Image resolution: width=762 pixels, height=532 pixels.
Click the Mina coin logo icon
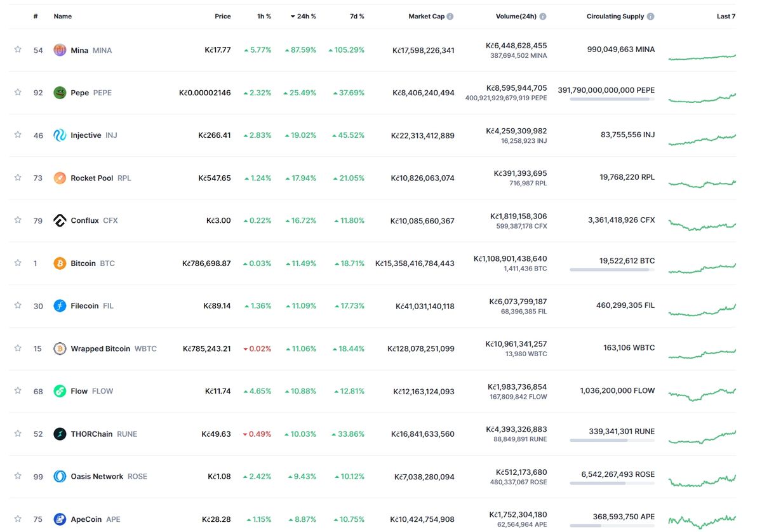click(60, 50)
